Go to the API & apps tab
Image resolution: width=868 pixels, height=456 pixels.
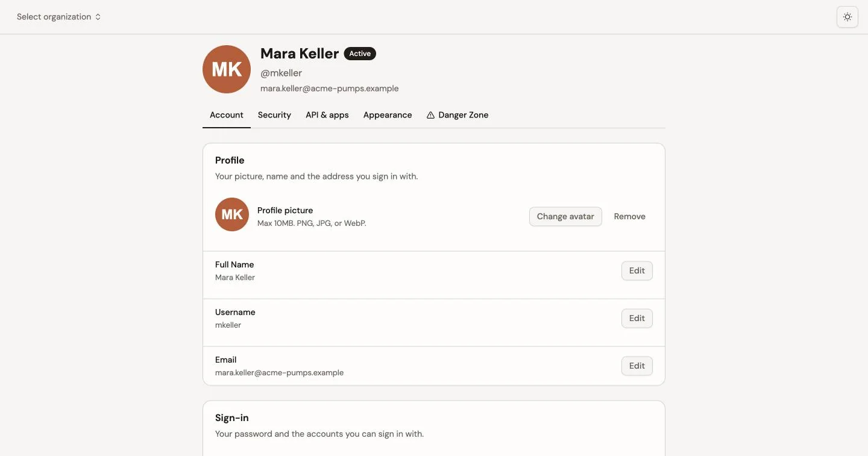click(x=327, y=115)
